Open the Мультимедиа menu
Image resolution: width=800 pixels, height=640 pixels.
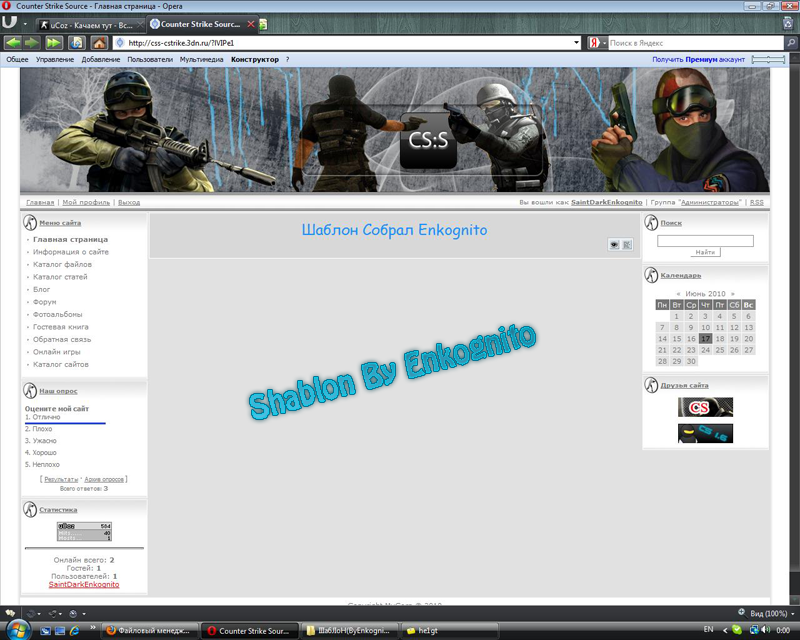(202, 60)
